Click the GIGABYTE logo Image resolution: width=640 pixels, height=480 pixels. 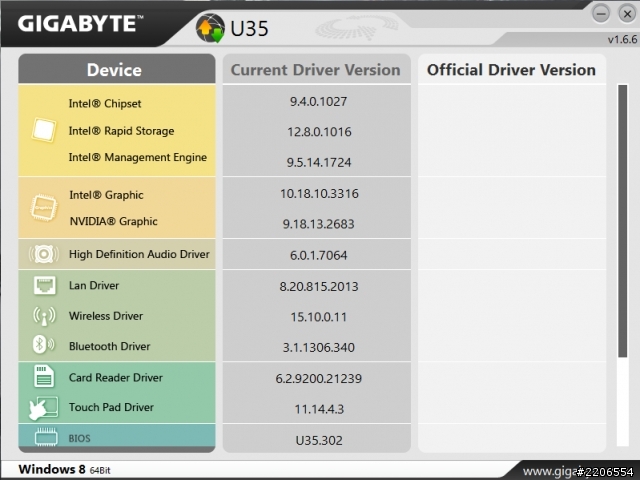[x=80, y=23]
